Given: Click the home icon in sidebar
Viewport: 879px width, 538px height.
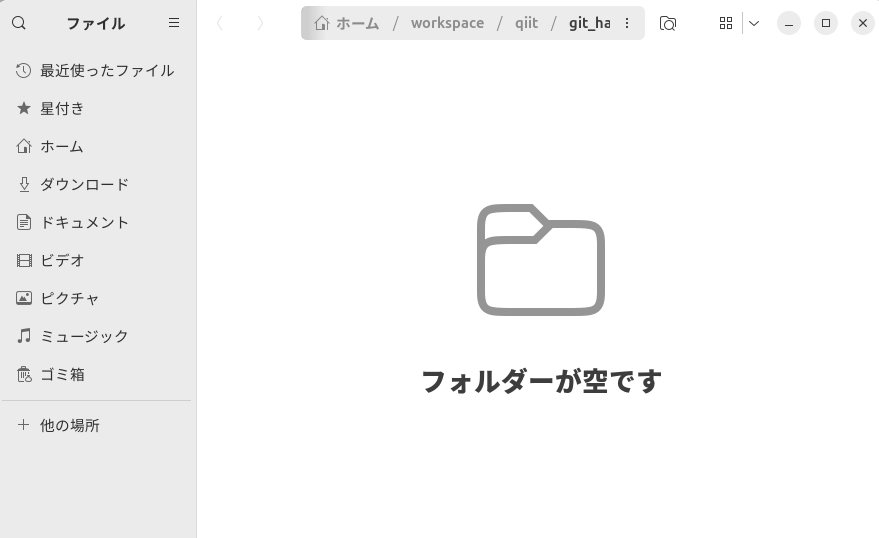Looking at the screenshot, I should coord(23,146).
